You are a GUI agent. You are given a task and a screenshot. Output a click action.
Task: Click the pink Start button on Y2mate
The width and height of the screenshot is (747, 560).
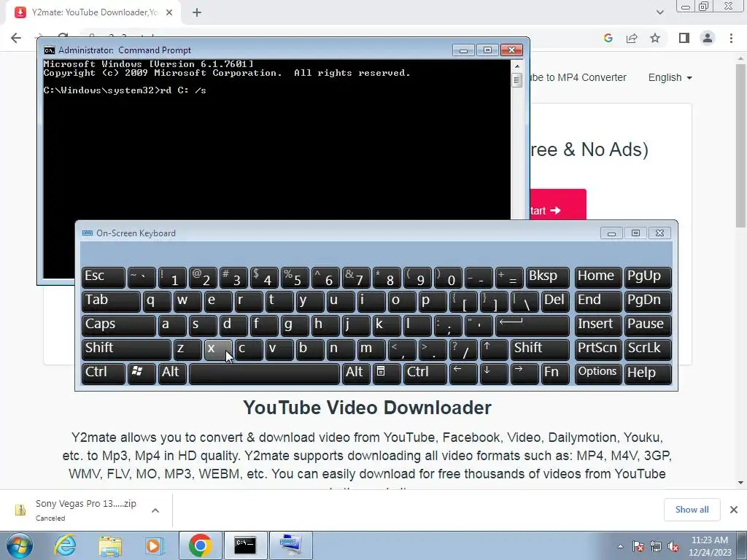[558, 205]
